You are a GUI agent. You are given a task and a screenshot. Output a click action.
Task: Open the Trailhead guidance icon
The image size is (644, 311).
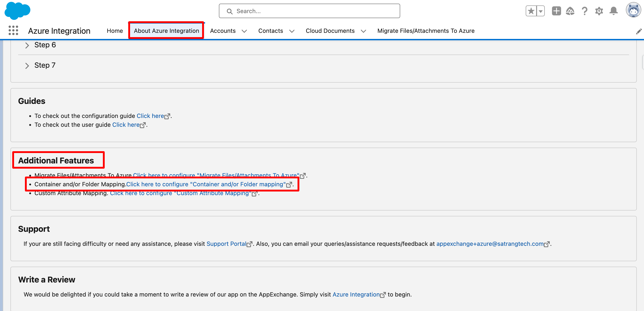(x=570, y=11)
